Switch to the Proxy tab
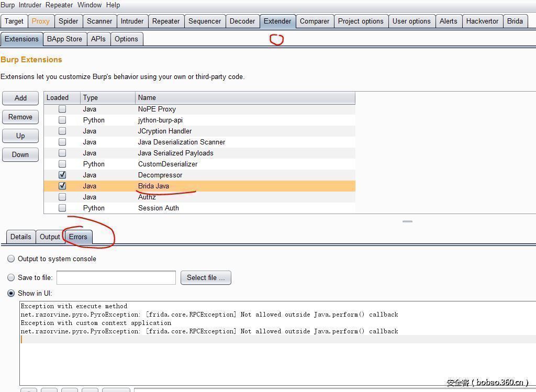Screen dimensions: 536x392 40,21
